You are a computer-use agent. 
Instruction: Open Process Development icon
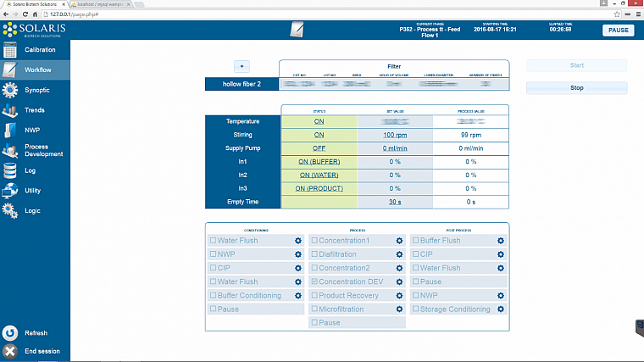point(10,150)
